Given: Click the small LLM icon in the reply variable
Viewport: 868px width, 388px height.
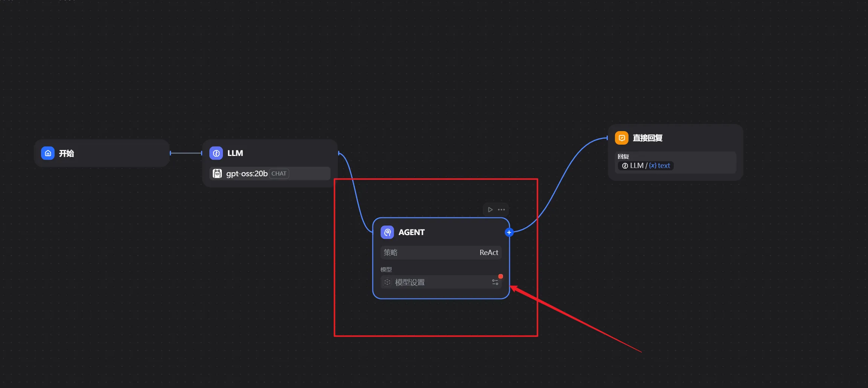Looking at the screenshot, I should tap(625, 166).
